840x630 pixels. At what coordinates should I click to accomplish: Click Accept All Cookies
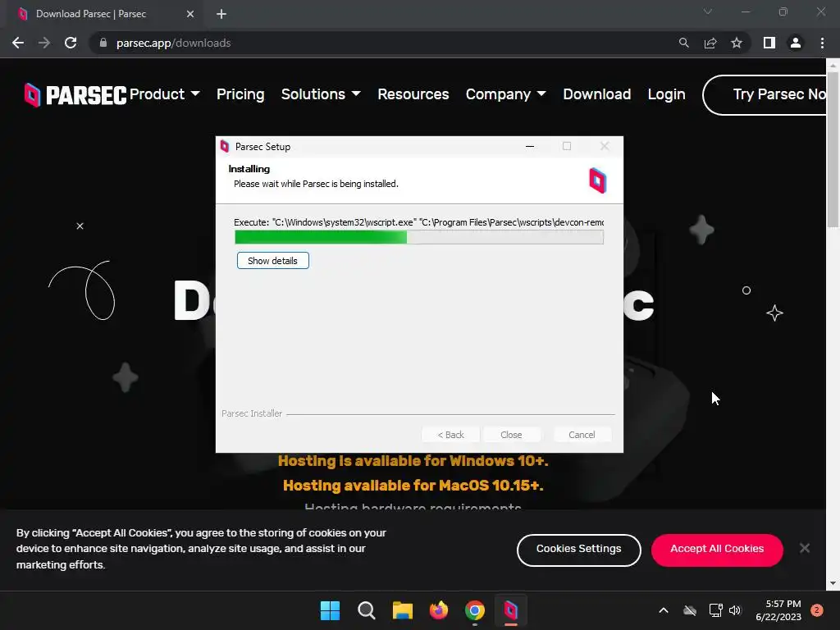click(x=717, y=549)
